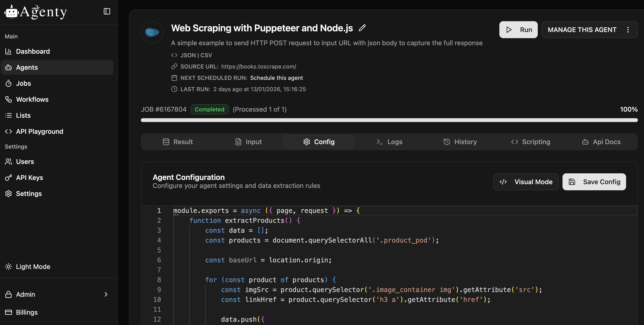Click the Schedule this agent link

point(276,78)
